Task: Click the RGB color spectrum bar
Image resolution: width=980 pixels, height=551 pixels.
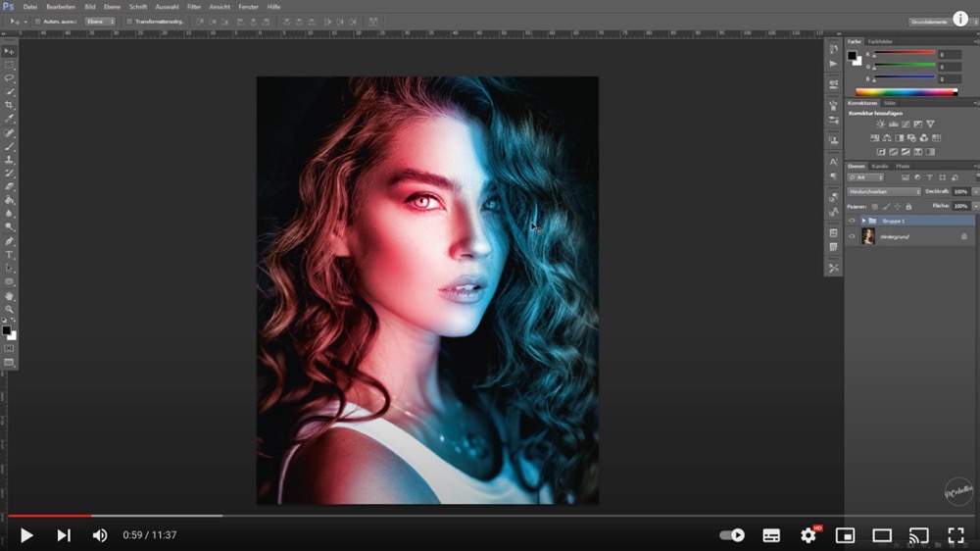Action: click(x=906, y=92)
